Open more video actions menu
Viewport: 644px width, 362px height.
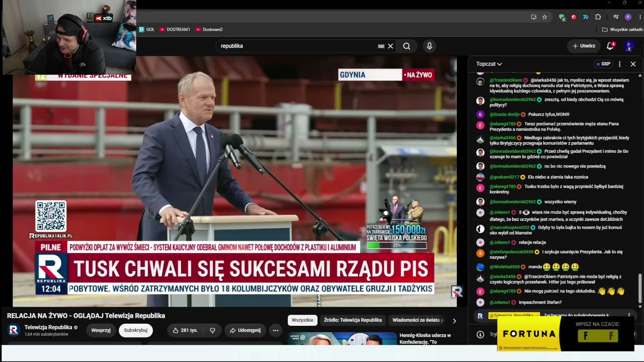(x=276, y=330)
